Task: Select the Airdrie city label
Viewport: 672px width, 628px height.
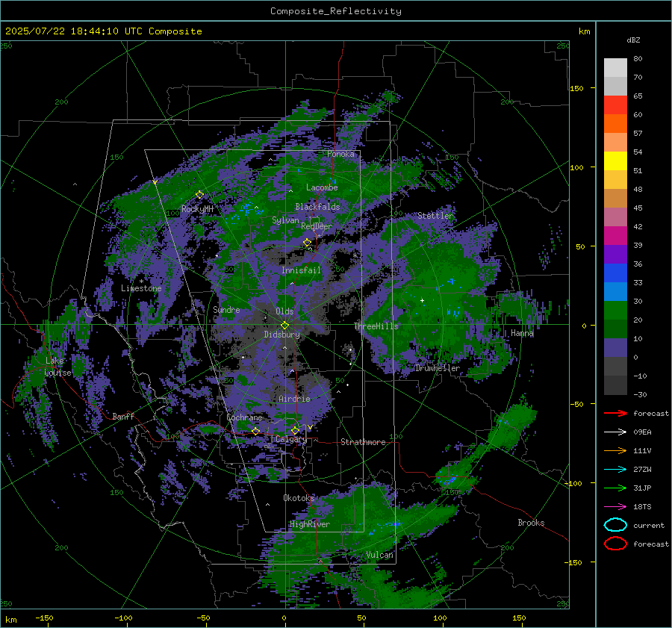Action: point(294,399)
